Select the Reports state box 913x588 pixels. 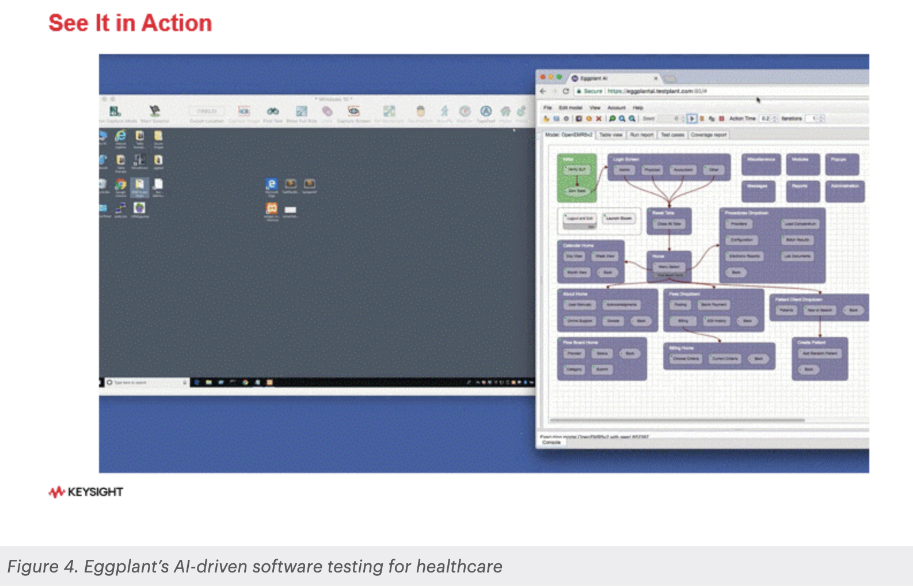point(803,191)
